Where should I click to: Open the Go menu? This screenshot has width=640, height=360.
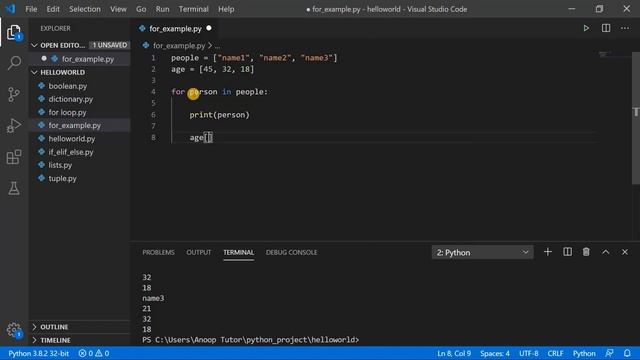pyautogui.click(x=141, y=9)
